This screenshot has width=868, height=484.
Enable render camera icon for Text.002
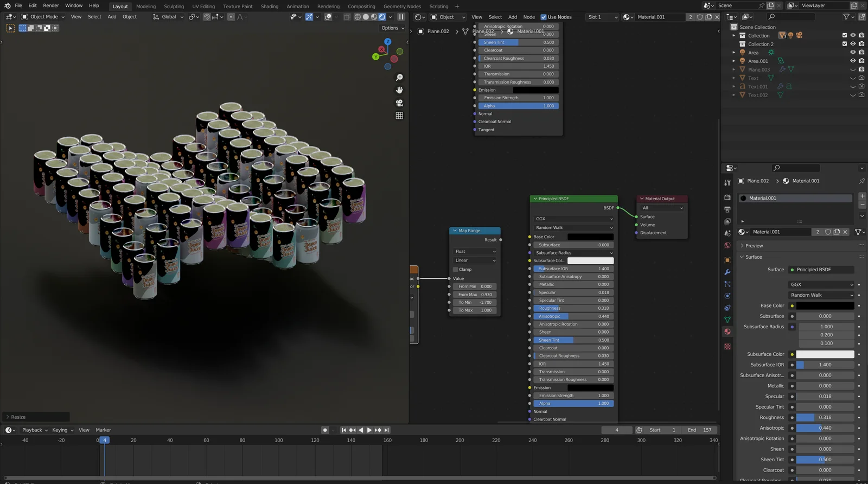tap(861, 95)
